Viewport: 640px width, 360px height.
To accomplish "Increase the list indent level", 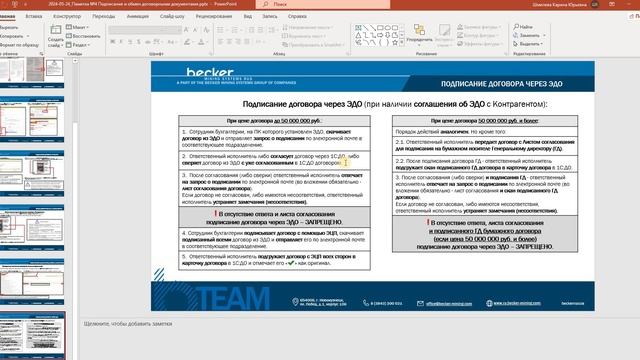I will (260, 30).
